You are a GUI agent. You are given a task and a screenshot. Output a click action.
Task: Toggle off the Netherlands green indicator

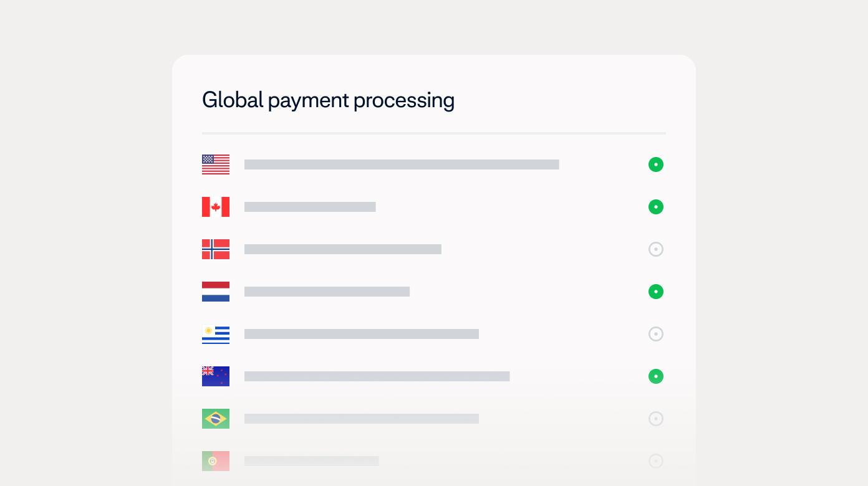(x=656, y=292)
